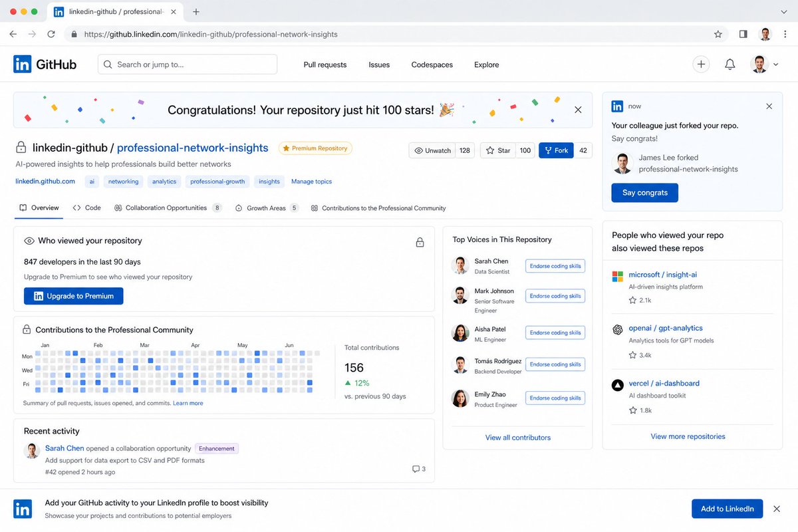Open Codespaces in top navigation

pos(432,65)
